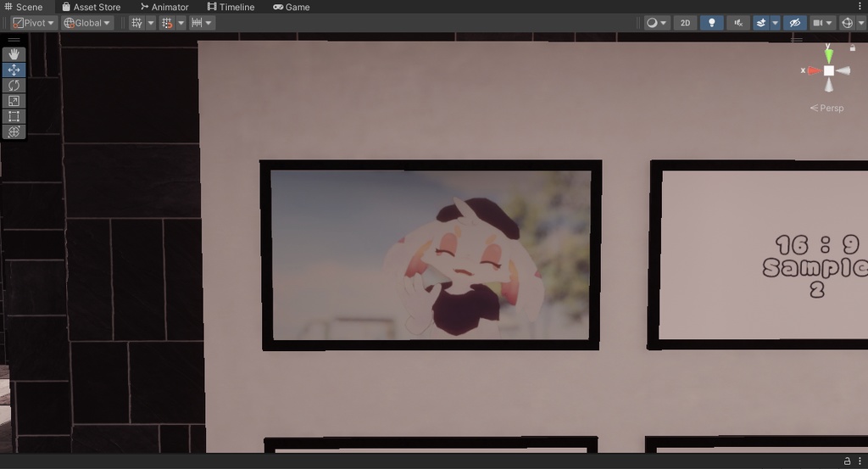Toggle the orientation gizmo rotation lock
The width and height of the screenshot is (868, 469).
tap(853, 48)
